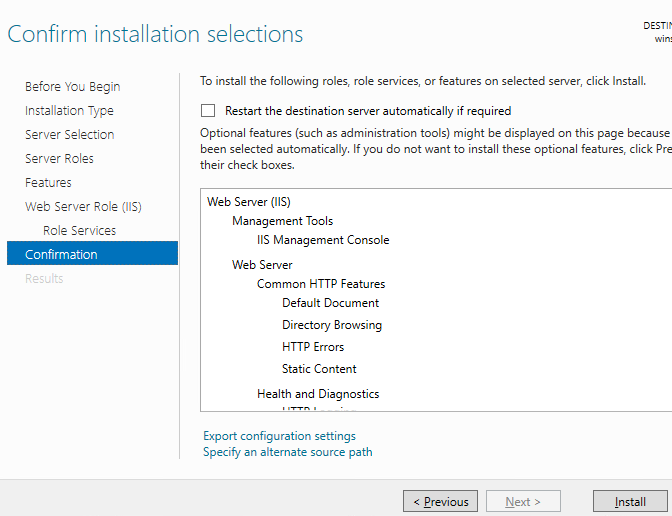Image resolution: width=672 pixels, height=516 pixels.
Task: Click the Static Content list entry
Action: (319, 369)
